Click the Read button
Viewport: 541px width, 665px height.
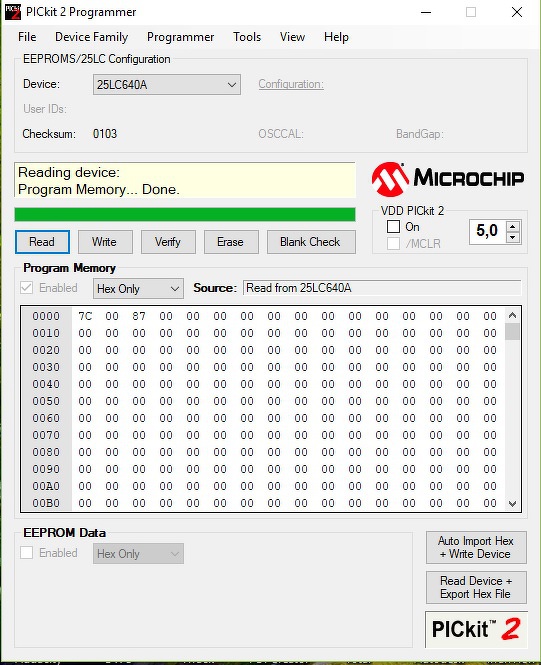[42, 242]
